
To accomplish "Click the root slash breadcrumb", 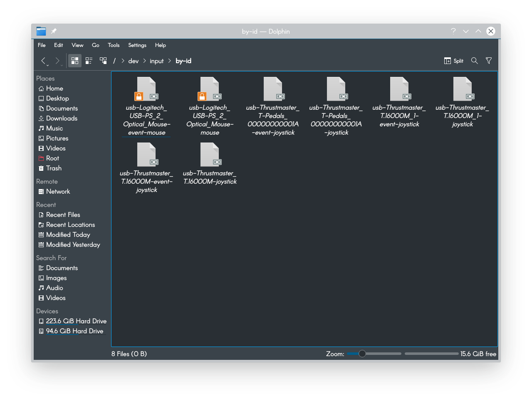I will pyautogui.click(x=114, y=61).
